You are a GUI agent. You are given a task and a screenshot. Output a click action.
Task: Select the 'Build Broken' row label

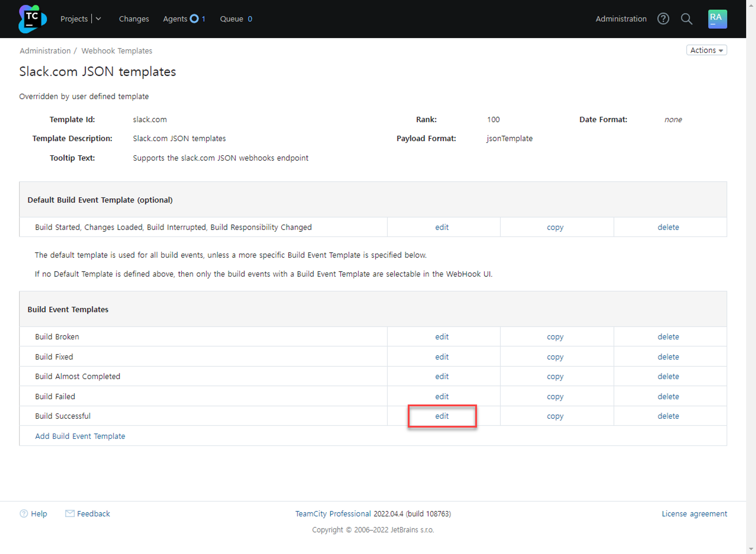pyautogui.click(x=57, y=336)
